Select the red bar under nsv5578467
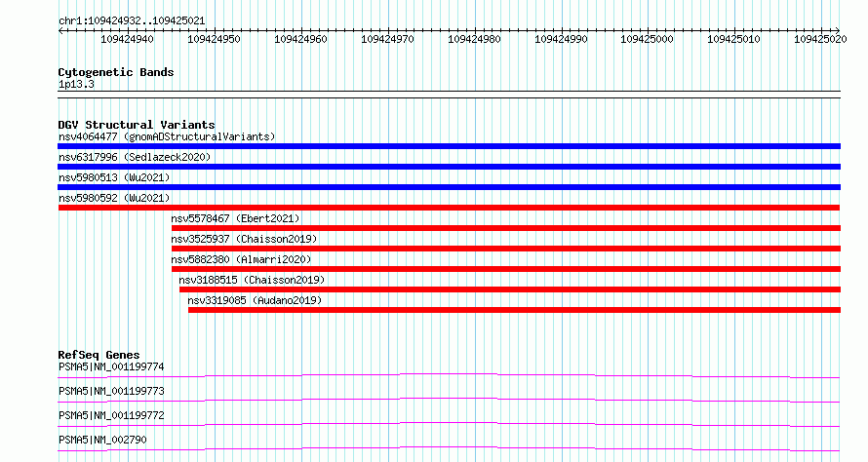The image size is (868, 462). coord(506,228)
